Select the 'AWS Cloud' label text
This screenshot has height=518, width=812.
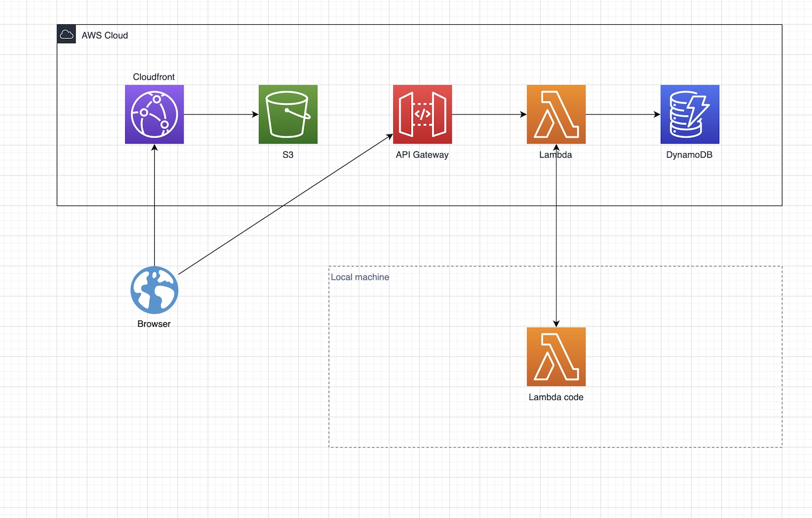click(105, 36)
